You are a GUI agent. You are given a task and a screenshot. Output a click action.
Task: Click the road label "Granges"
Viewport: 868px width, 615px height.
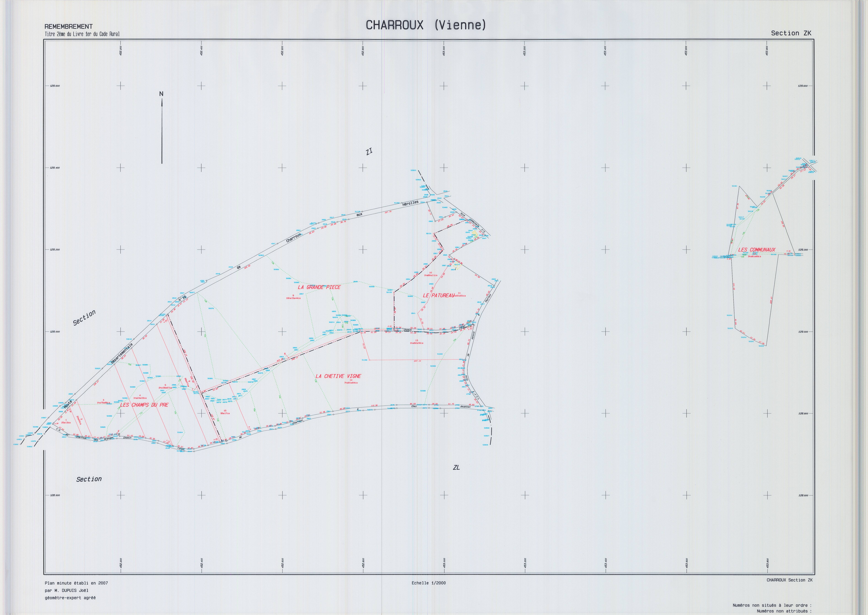point(109,439)
